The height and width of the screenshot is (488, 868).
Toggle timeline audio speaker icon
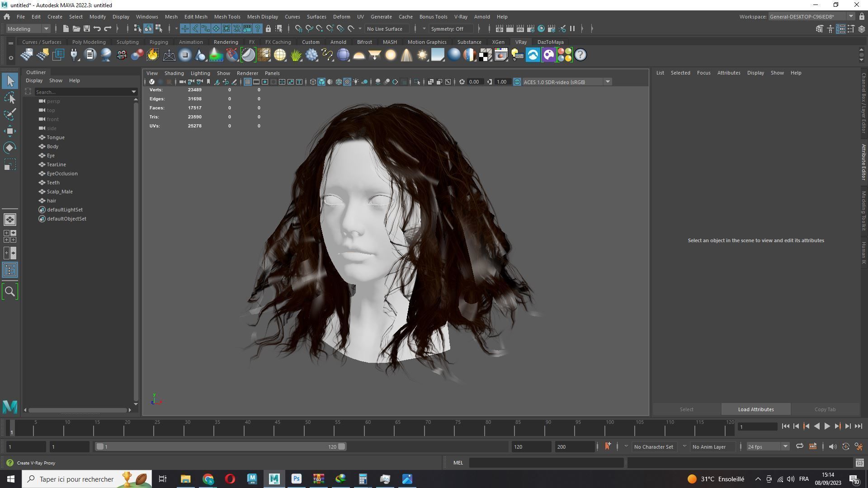833,446
